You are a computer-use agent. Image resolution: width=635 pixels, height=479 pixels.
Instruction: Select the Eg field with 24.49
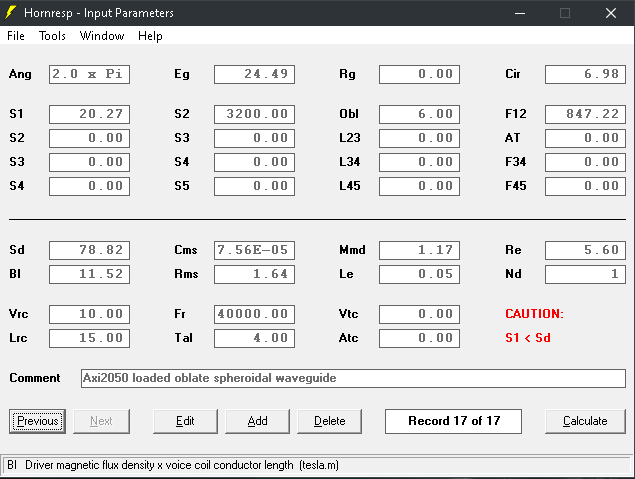point(254,74)
